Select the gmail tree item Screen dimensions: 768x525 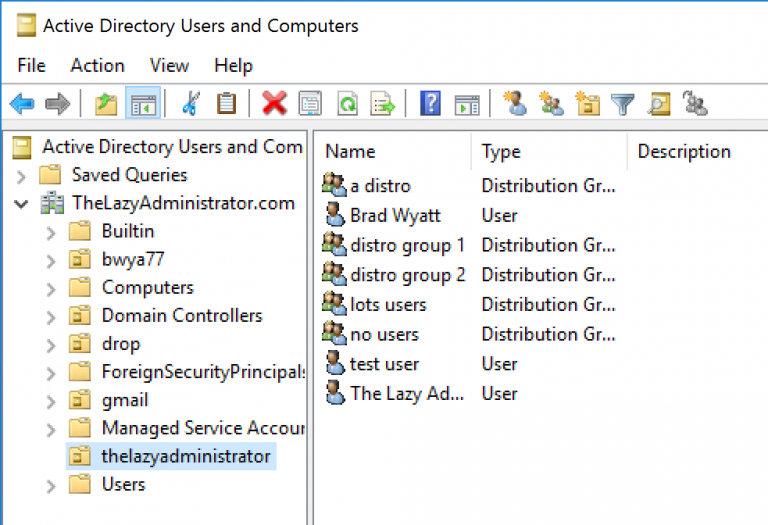(x=125, y=401)
